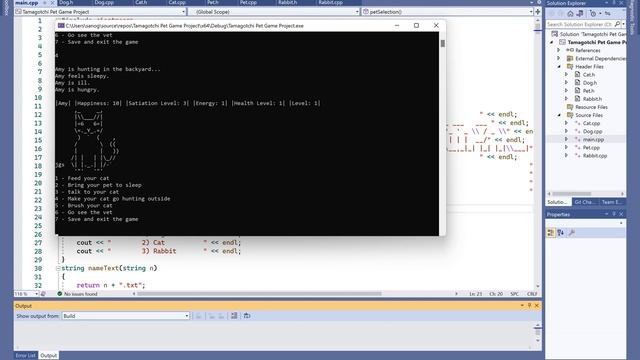Click the Solution Explorer horizontal scrollbar

(571, 193)
